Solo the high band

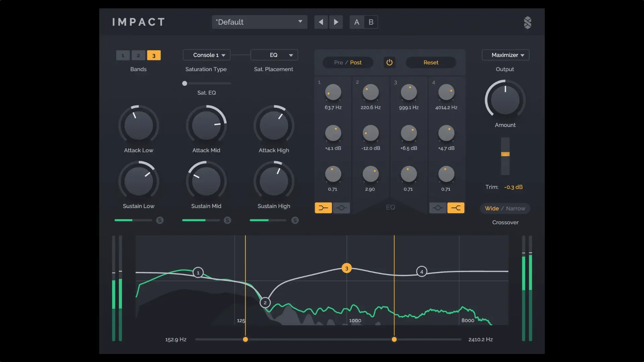coord(295,220)
